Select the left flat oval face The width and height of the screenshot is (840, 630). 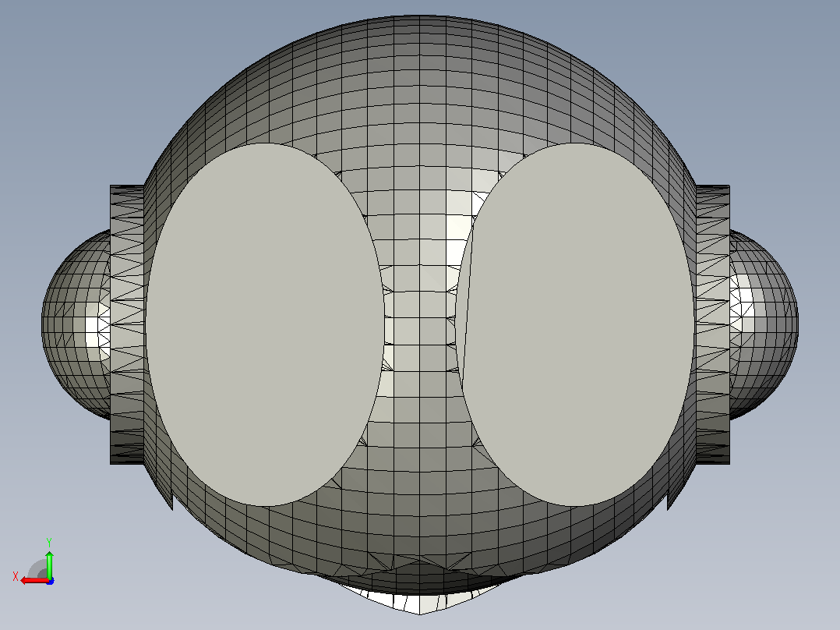(265, 324)
